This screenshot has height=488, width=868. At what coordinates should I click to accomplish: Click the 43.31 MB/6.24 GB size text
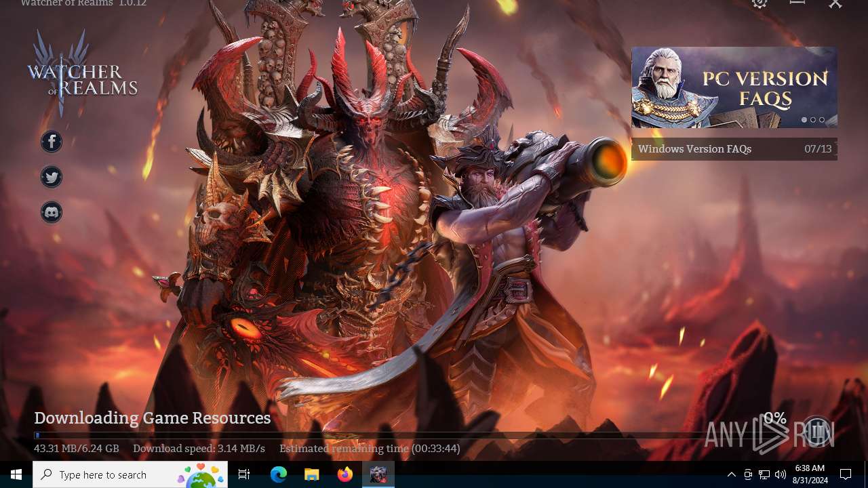[x=77, y=449]
